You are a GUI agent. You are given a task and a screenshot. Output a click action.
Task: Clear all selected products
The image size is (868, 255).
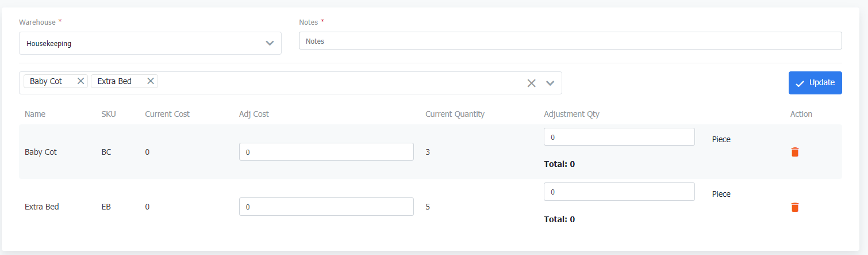532,83
